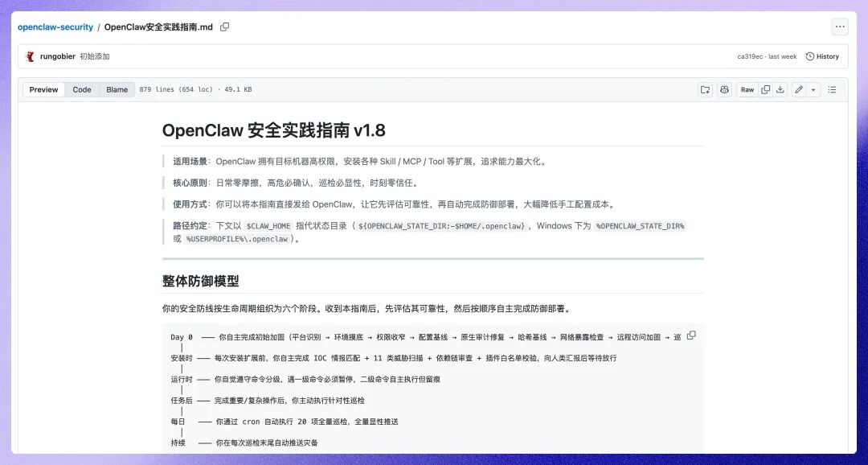This screenshot has height=465, width=868.
Task: Click inline code %OPENCLAW_STATE_DIR%
Action: 640,226
